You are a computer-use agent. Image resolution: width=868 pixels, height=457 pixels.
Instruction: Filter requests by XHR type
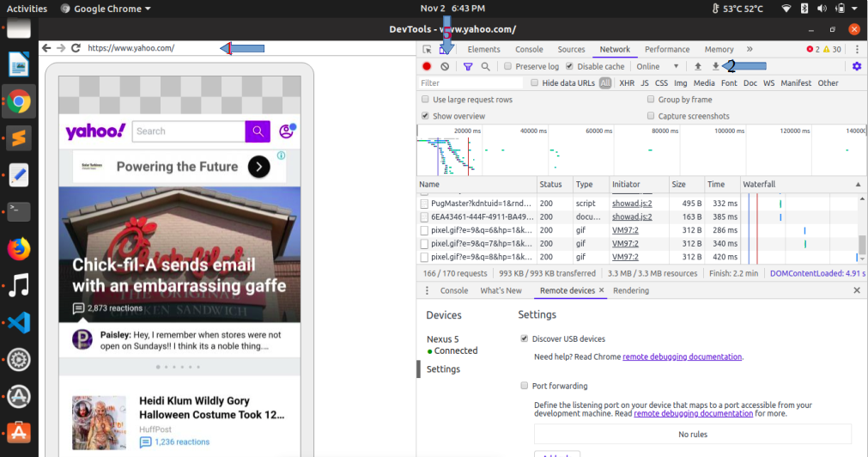tap(627, 83)
